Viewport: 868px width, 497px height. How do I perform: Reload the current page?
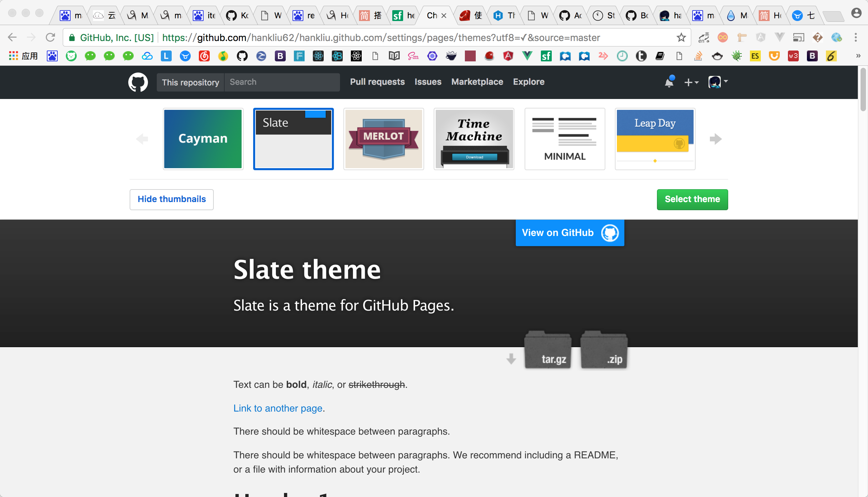pos(50,38)
